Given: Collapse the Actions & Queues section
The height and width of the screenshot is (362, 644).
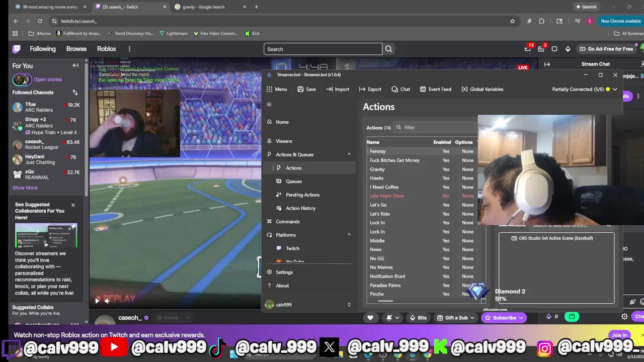Looking at the screenshot, I should (349, 154).
